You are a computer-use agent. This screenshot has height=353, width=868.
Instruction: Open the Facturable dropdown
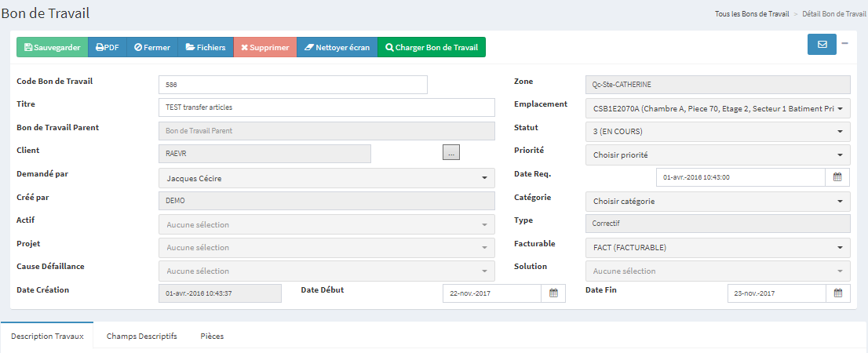pyautogui.click(x=717, y=247)
